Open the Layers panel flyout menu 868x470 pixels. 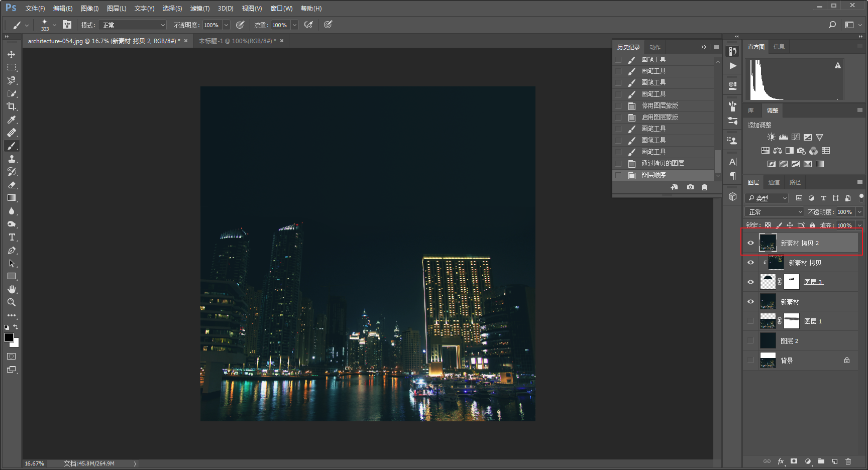coord(860,182)
